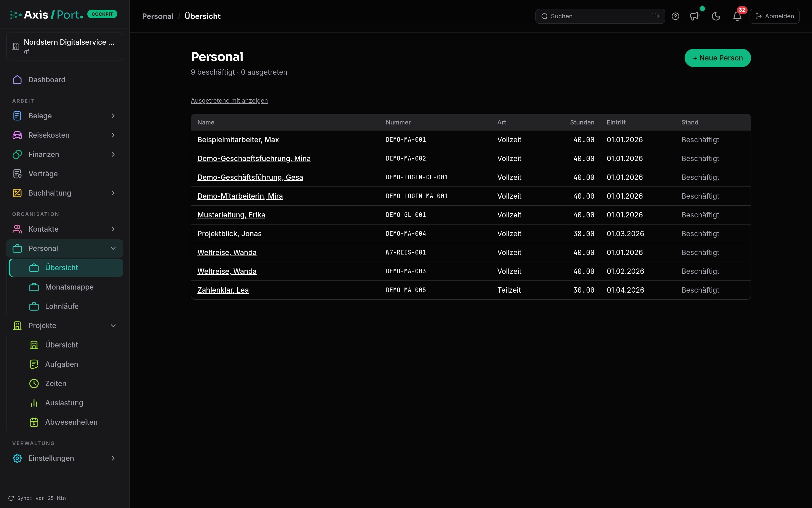This screenshot has height=508, width=812.
Task: Click the Aufgaben checklist icon
Action: pos(34,364)
